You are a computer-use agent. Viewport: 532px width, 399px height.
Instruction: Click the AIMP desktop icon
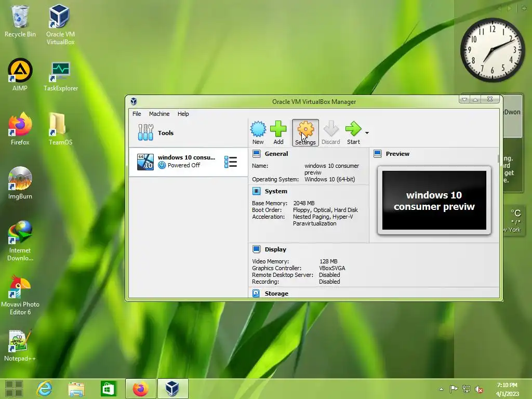coord(20,75)
